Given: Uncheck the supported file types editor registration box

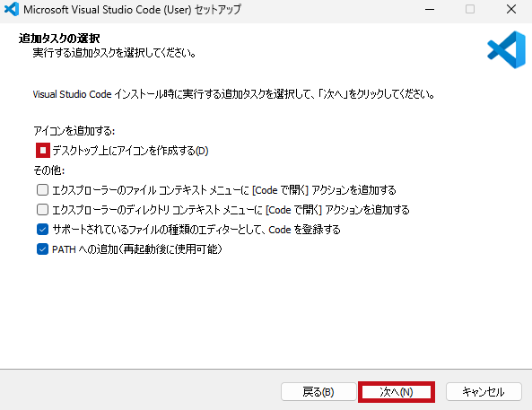Looking at the screenshot, I should (42, 230).
